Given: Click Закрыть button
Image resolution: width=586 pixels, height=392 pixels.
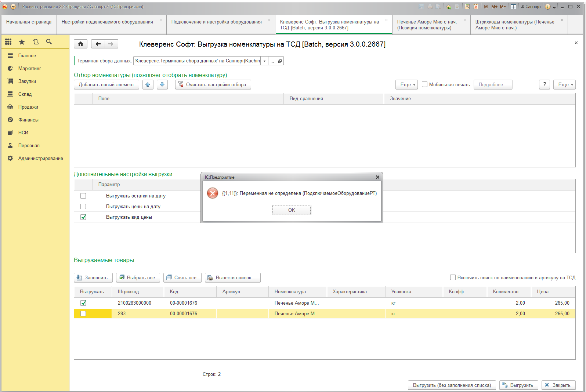Looking at the screenshot, I should (x=558, y=385).
